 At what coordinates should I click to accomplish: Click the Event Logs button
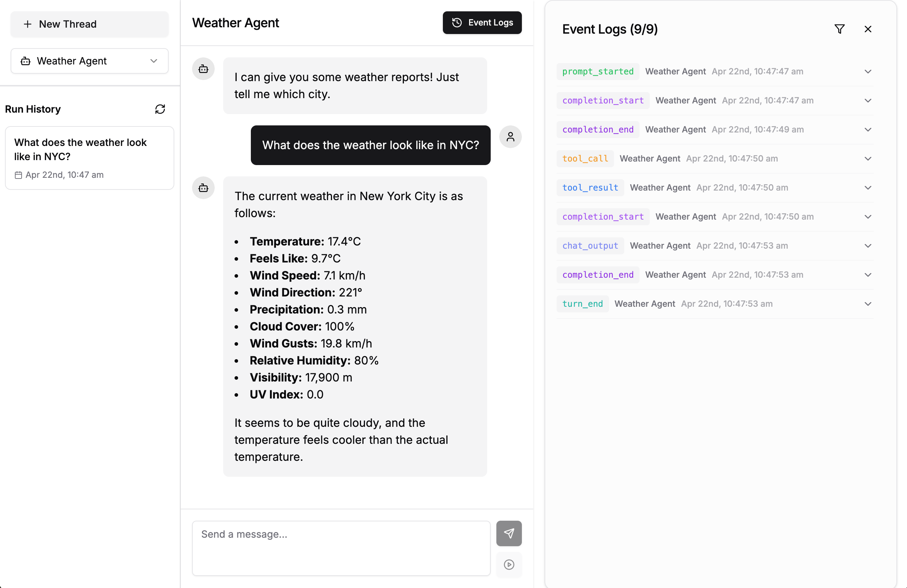(482, 22)
